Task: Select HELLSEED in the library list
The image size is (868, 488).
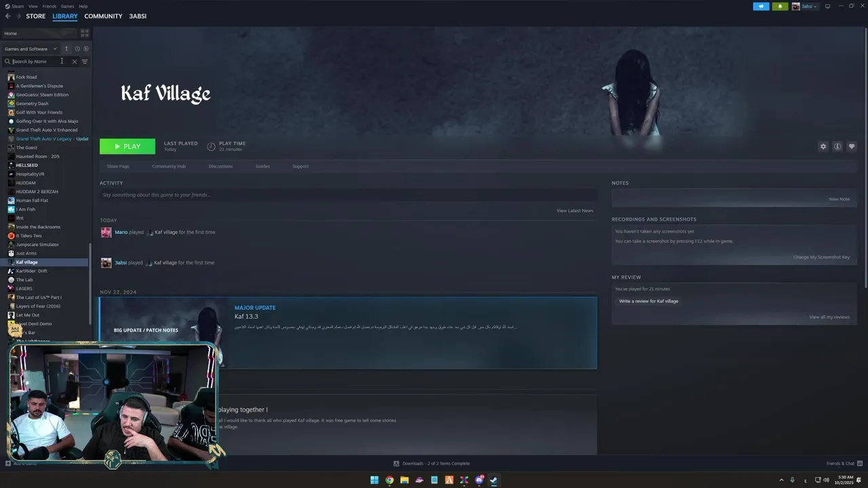Action: pos(27,165)
